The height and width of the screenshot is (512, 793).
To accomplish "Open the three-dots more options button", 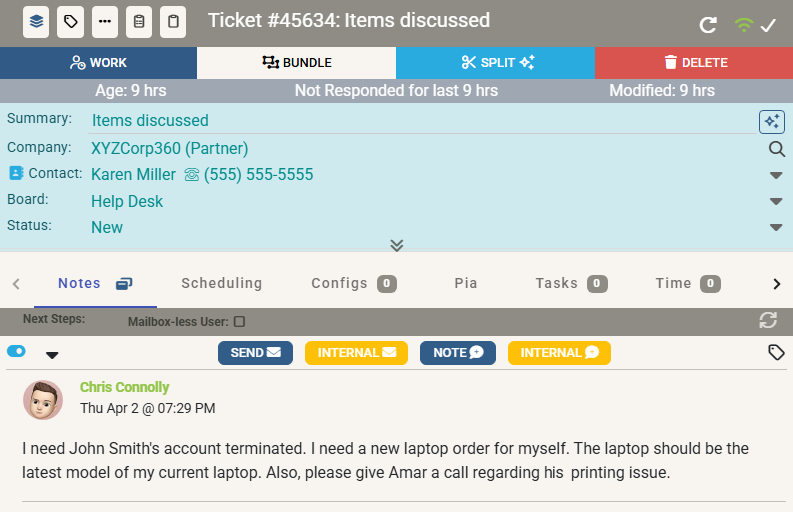I will 105,22.
